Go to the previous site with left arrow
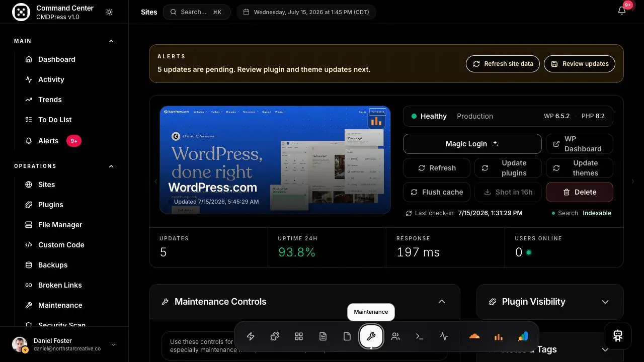The width and height of the screenshot is (644, 362). 155,182
